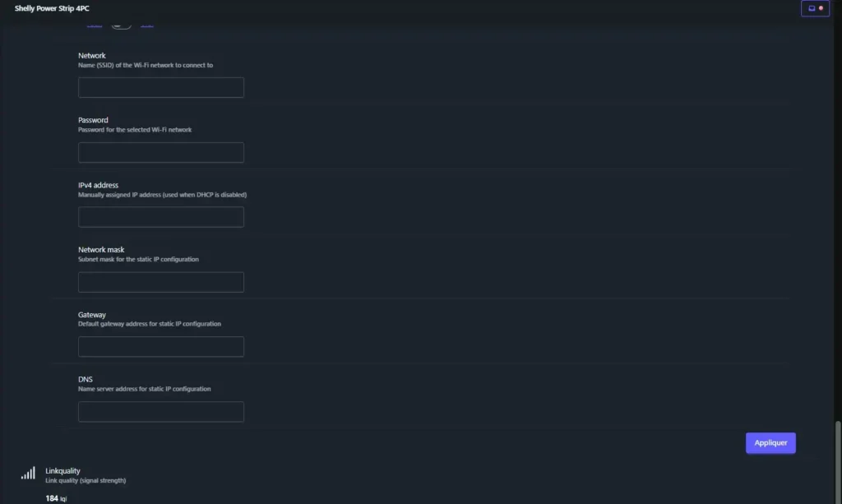
Task: Click the Gateway description text
Action: 149,324
